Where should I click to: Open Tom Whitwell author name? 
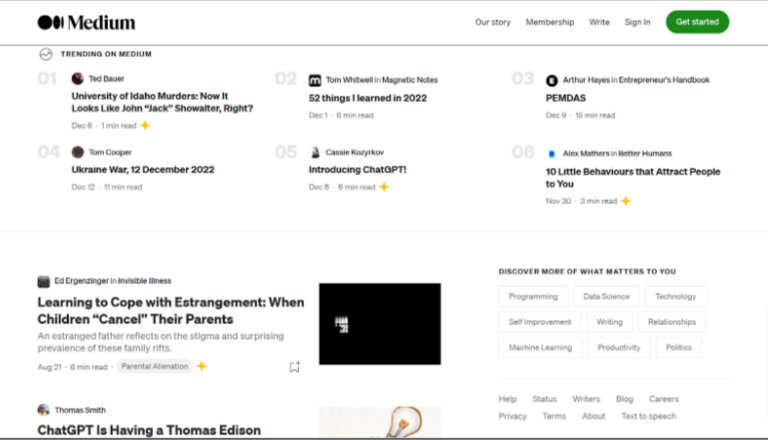pyautogui.click(x=349, y=80)
